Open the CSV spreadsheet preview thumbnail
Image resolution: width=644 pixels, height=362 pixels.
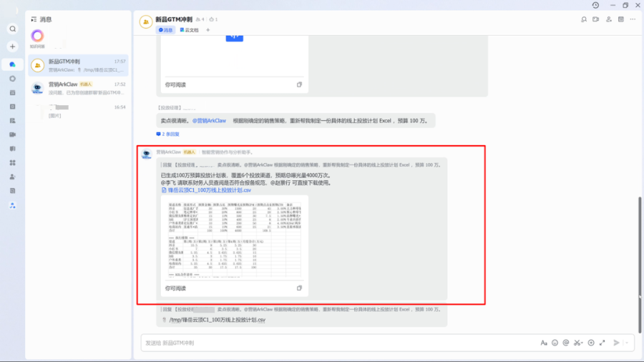235,239
